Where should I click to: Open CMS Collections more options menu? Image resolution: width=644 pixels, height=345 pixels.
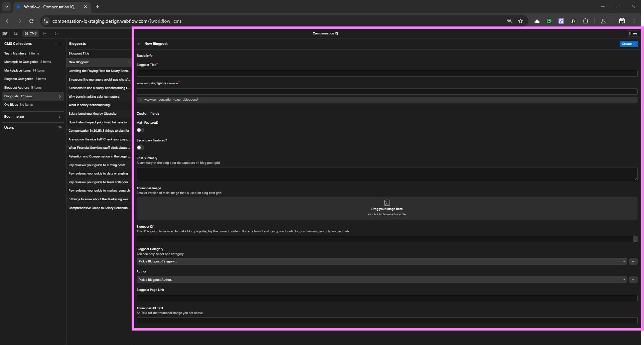tap(53, 44)
